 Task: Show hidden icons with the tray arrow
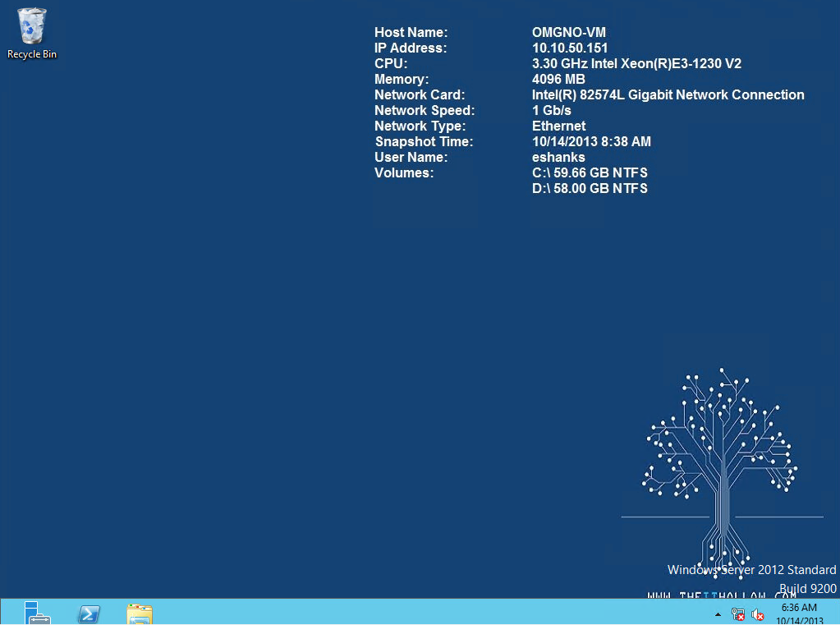coord(717,614)
